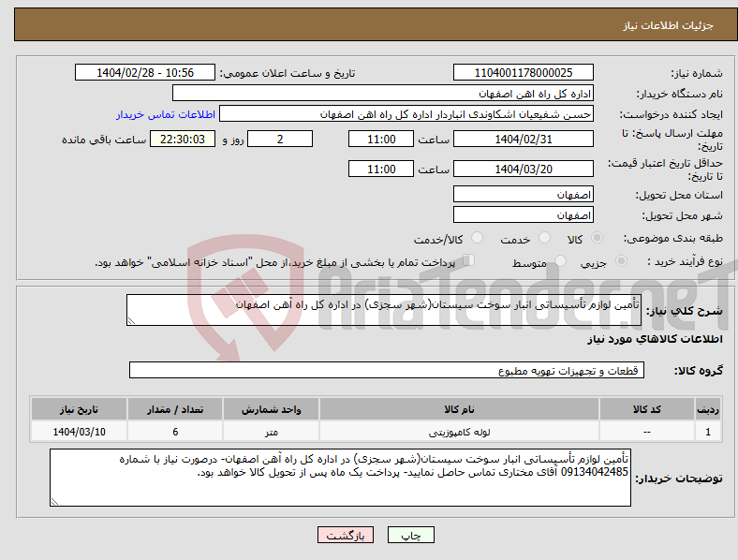The image size is (738, 560).
Task: Click the buyer organization name field
Action: 383,93
